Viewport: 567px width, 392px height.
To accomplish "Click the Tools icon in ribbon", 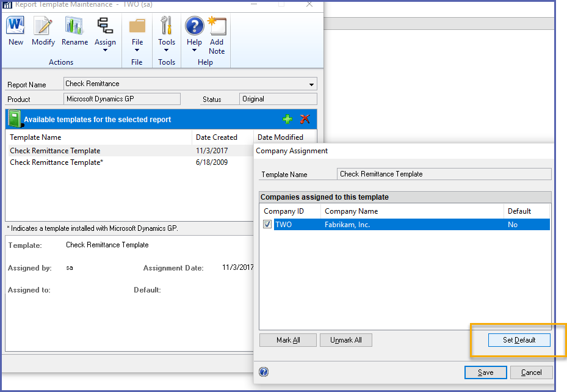I will click(x=167, y=25).
